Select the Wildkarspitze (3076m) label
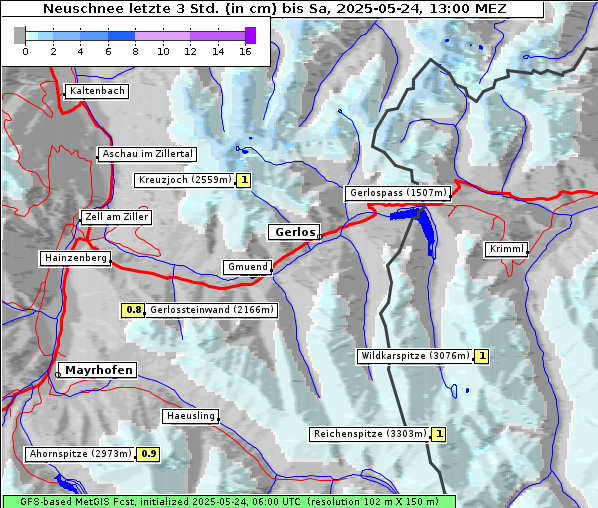The image size is (598, 508). pos(415,356)
